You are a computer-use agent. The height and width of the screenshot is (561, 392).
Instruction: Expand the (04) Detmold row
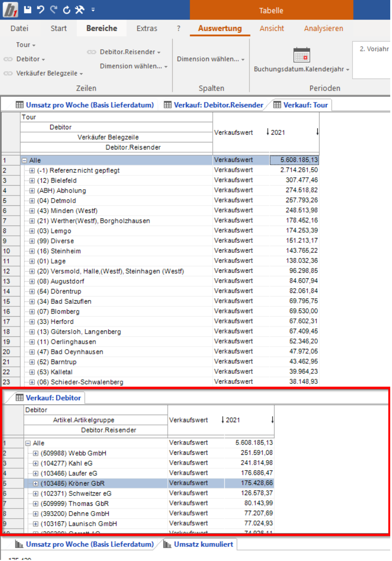click(32, 201)
